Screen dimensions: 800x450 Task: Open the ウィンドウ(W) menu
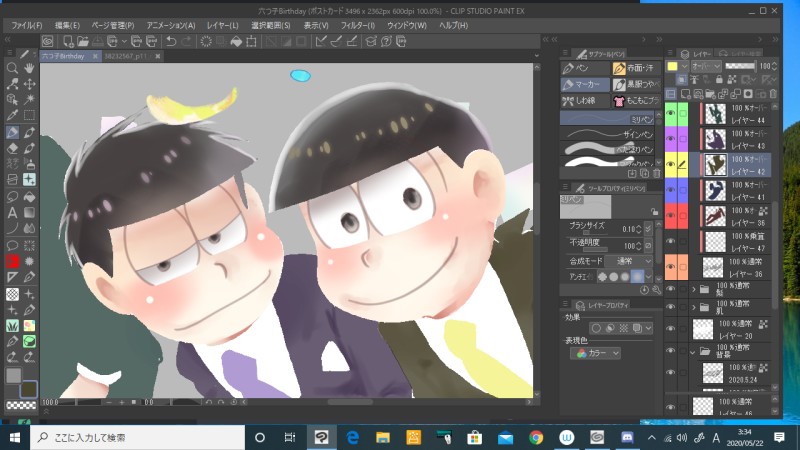click(x=407, y=25)
